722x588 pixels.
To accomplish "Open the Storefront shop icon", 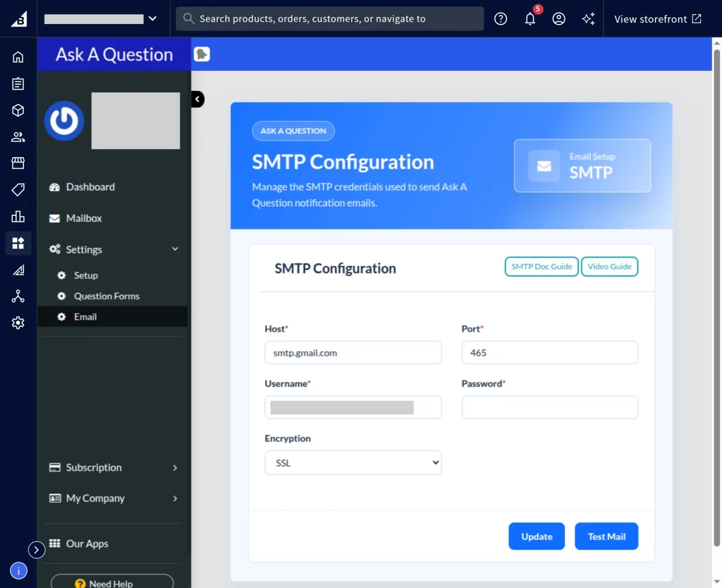I will point(18,163).
